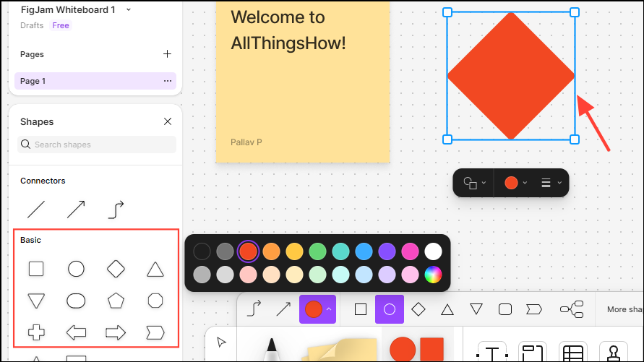Select the downward triangle in Basic panel
Screen dimensions: 644x362
36,301
